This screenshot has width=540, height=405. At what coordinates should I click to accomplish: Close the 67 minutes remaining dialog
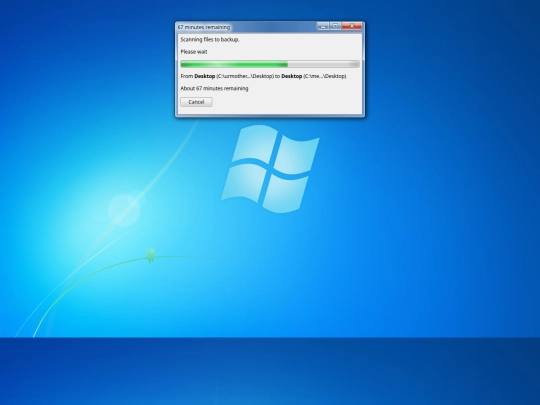(352, 26)
